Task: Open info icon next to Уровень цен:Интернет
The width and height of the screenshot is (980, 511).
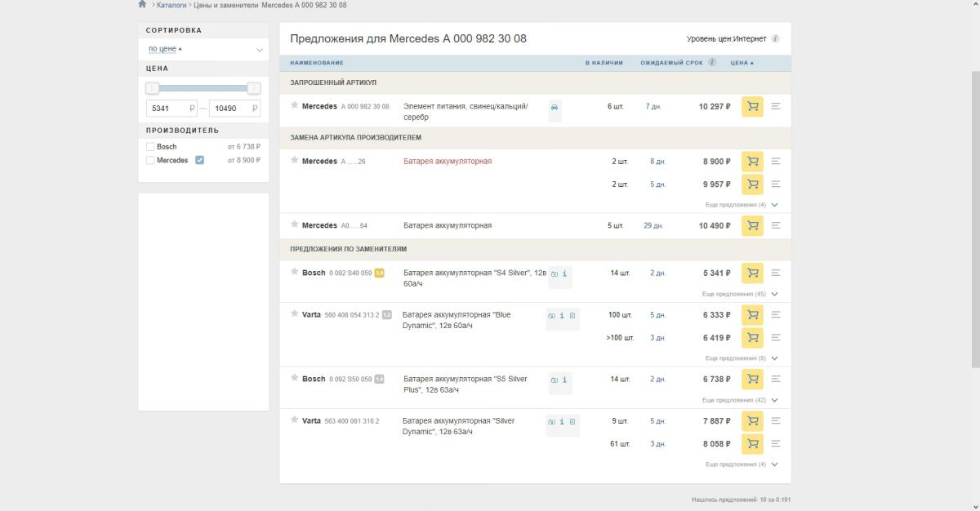Action: click(775, 38)
